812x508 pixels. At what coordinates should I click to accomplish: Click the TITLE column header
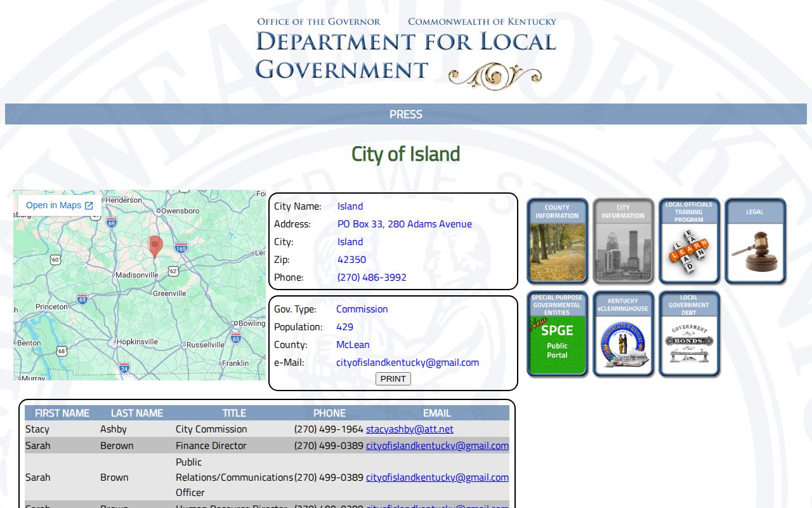click(234, 413)
